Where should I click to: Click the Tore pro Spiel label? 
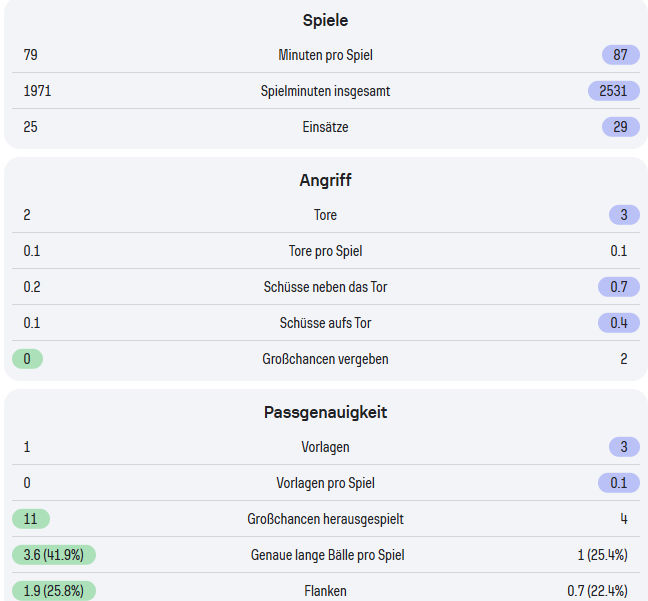click(325, 251)
